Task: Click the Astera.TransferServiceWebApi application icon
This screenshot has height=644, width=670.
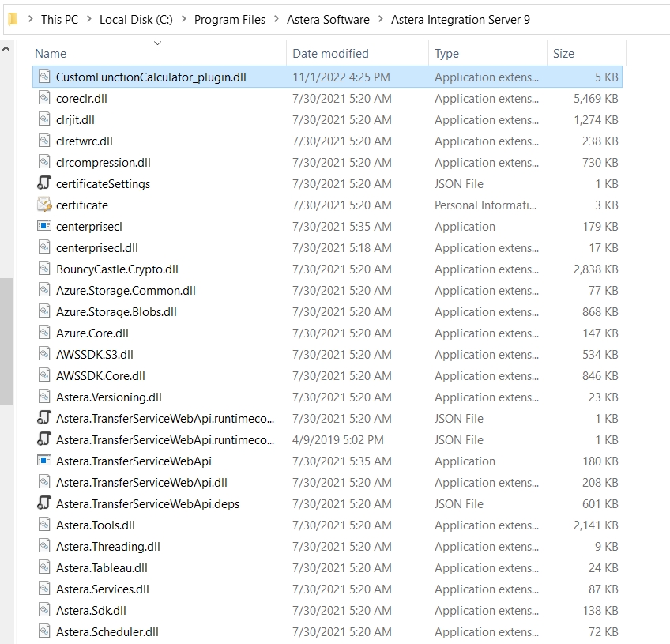Action: coord(44,460)
